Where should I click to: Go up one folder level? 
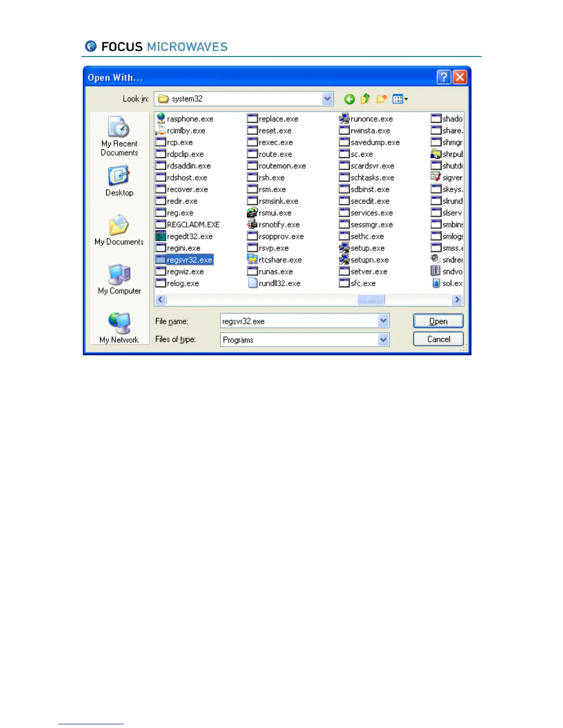(366, 99)
